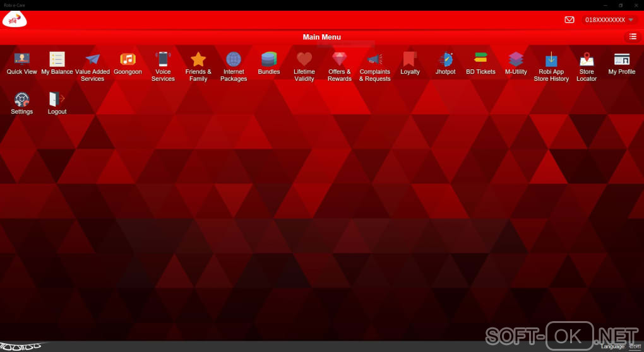
Task: Check Lifetime Validity heart icon
Action: tap(304, 59)
